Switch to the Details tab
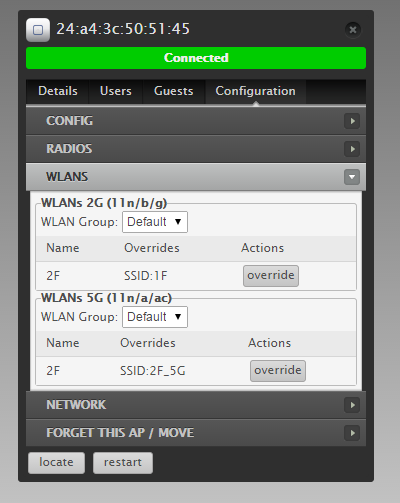 tap(58, 91)
